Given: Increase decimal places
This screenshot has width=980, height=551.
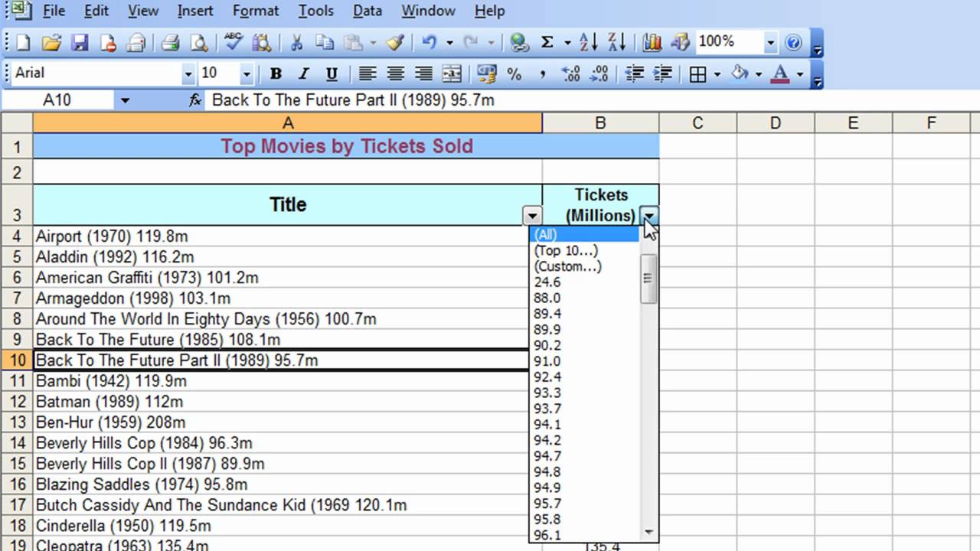Looking at the screenshot, I should [570, 74].
